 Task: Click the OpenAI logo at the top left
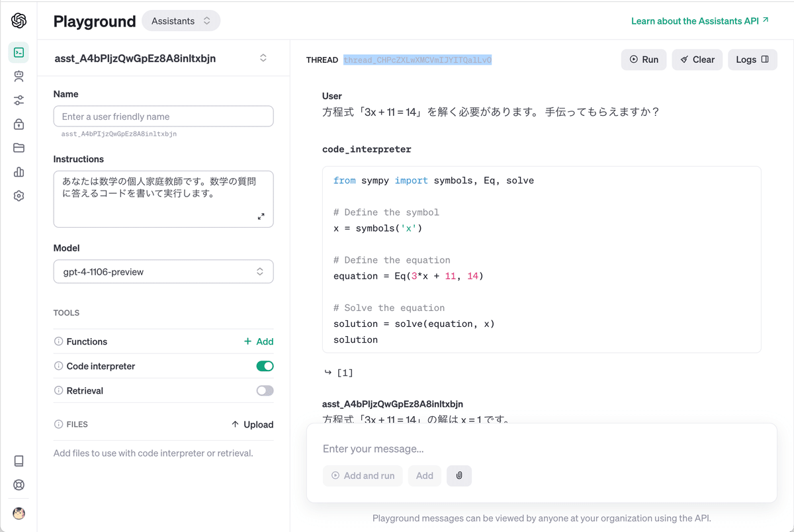tap(19, 21)
